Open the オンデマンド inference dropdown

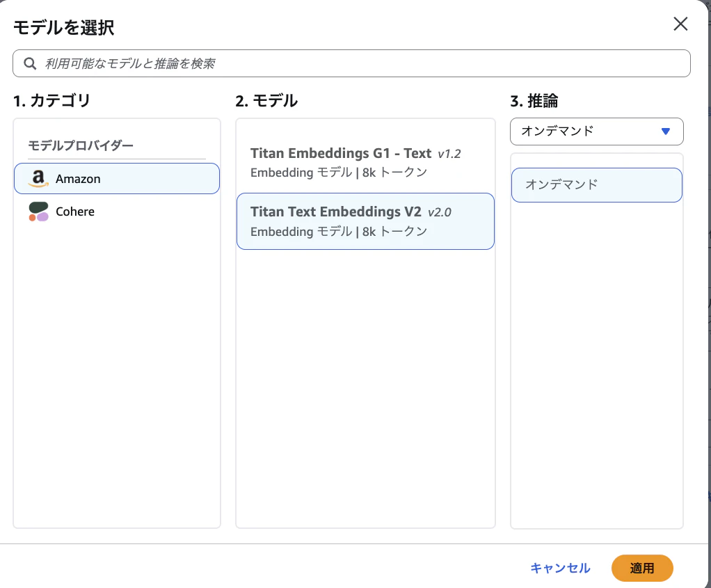click(597, 132)
